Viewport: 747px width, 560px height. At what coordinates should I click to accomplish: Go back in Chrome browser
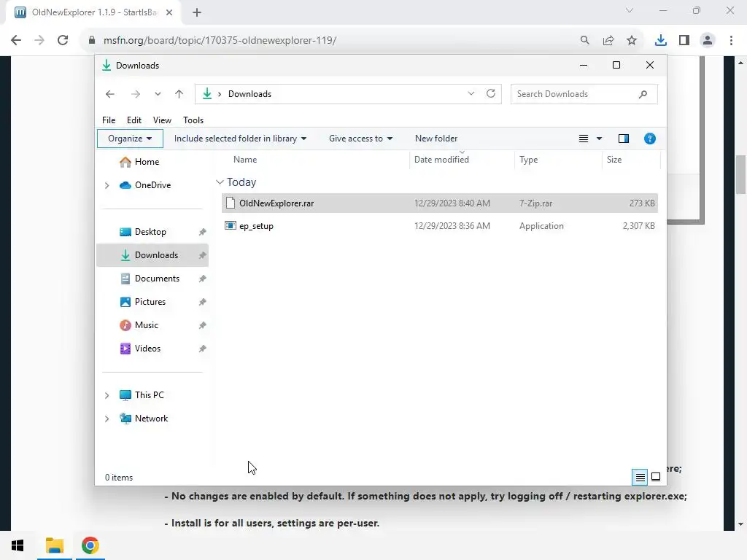tap(16, 40)
